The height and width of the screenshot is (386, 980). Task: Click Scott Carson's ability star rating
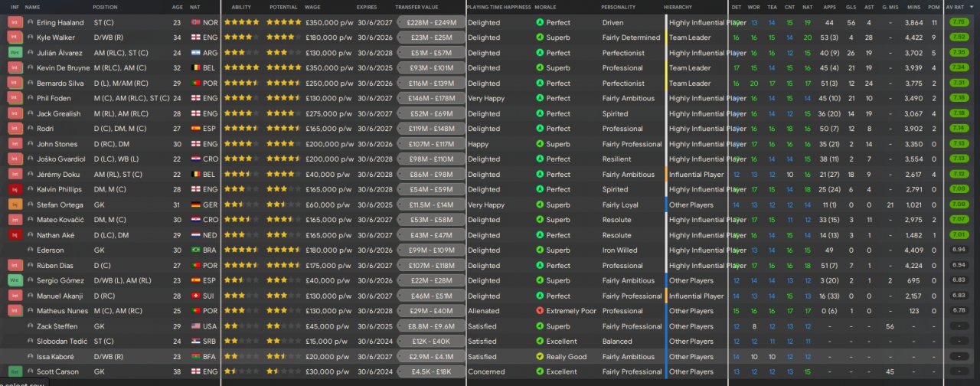[240, 371]
